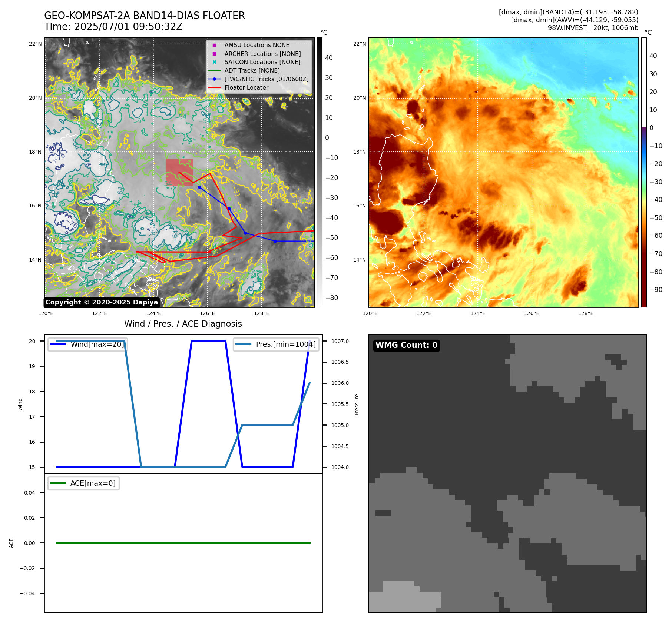Click the Pressure axis label
Viewport: 672px width, 626px height.
tap(357, 404)
